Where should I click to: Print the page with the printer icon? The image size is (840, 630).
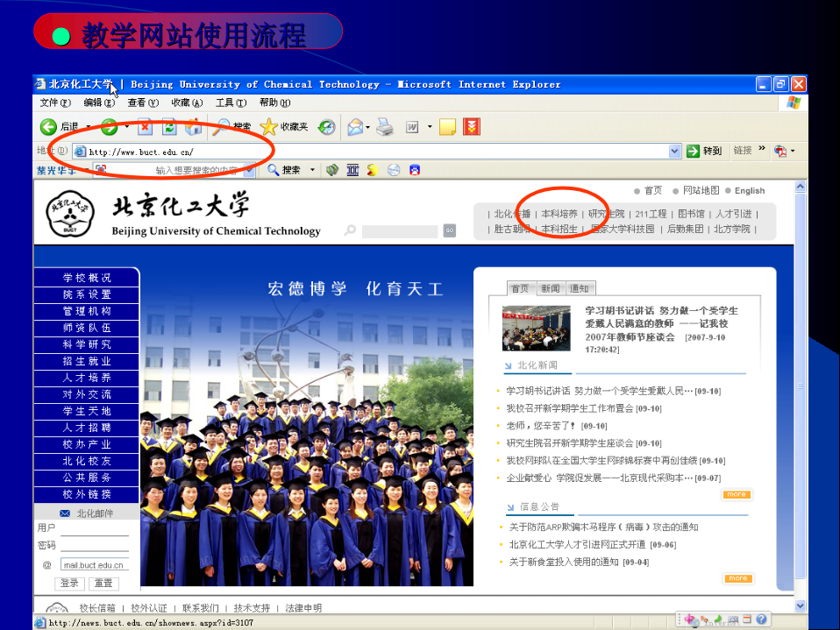pos(385,127)
